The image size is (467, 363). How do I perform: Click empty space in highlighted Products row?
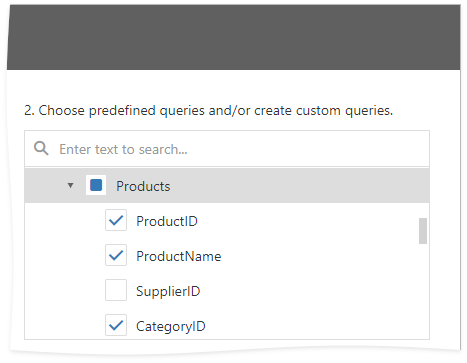(300, 185)
